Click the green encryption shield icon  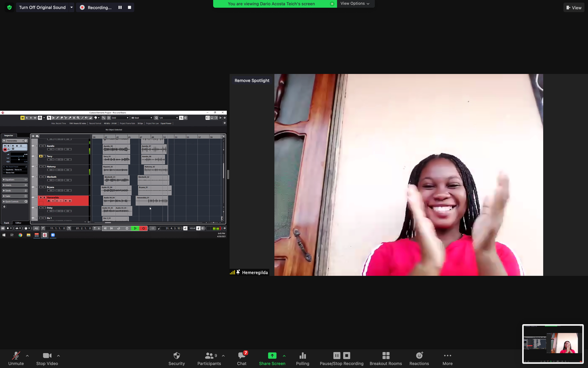10,7
